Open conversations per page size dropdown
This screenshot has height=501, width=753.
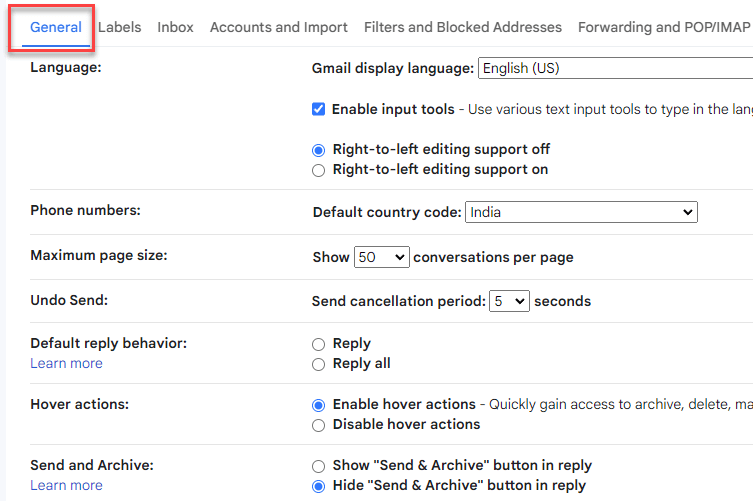click(x=381, y=257)
